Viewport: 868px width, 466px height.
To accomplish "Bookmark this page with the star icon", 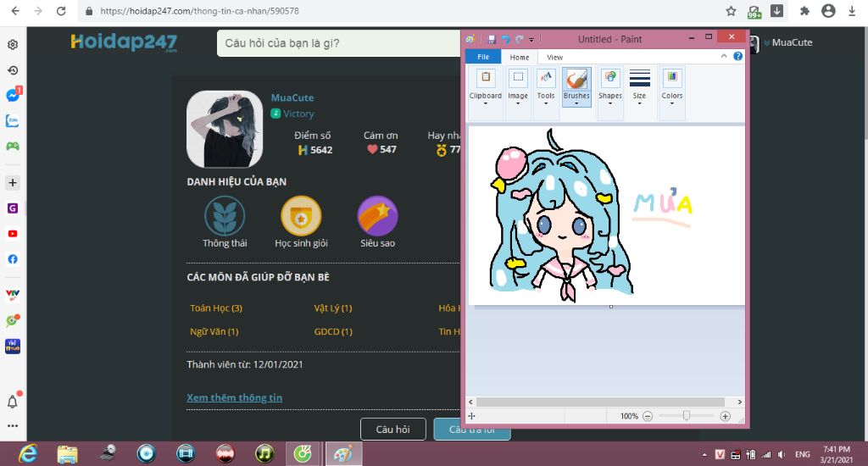I will [731, 11].
